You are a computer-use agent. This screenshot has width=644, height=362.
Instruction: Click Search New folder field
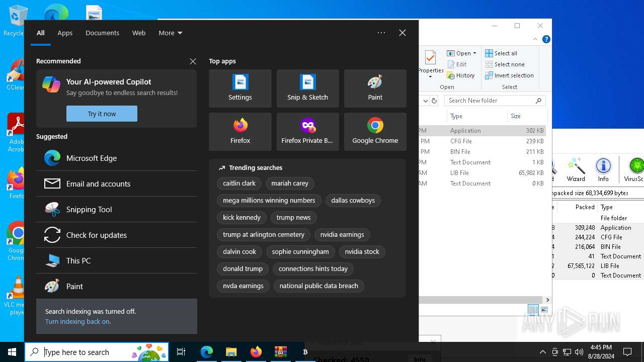(x=495, y=101)
